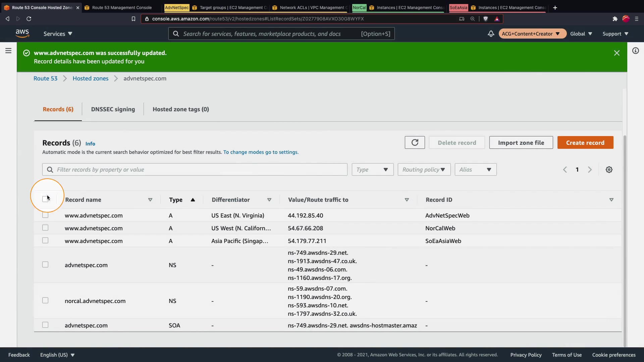Open the Services menu dropdown

pyautogui.click(x=58, y=34)
